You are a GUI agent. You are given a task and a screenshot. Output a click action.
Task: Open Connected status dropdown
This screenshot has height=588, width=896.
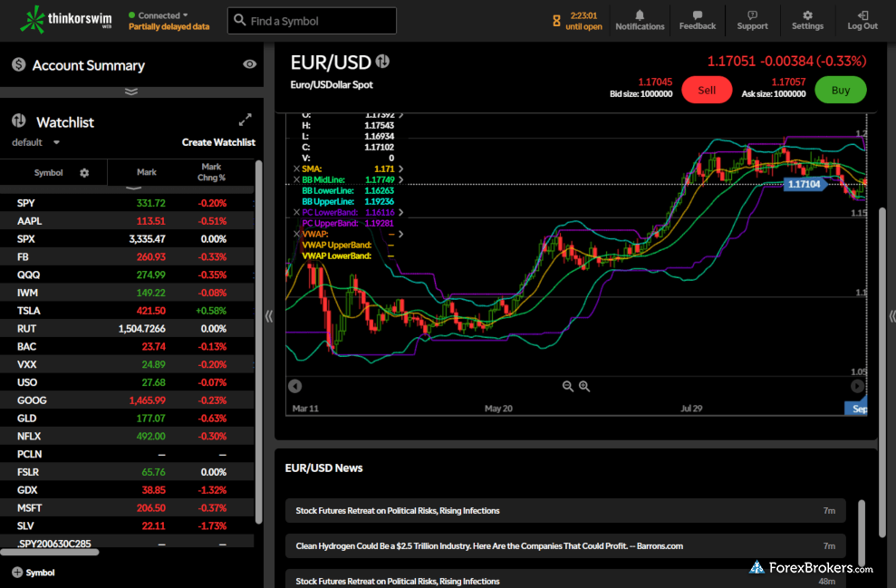coord(159,15)
